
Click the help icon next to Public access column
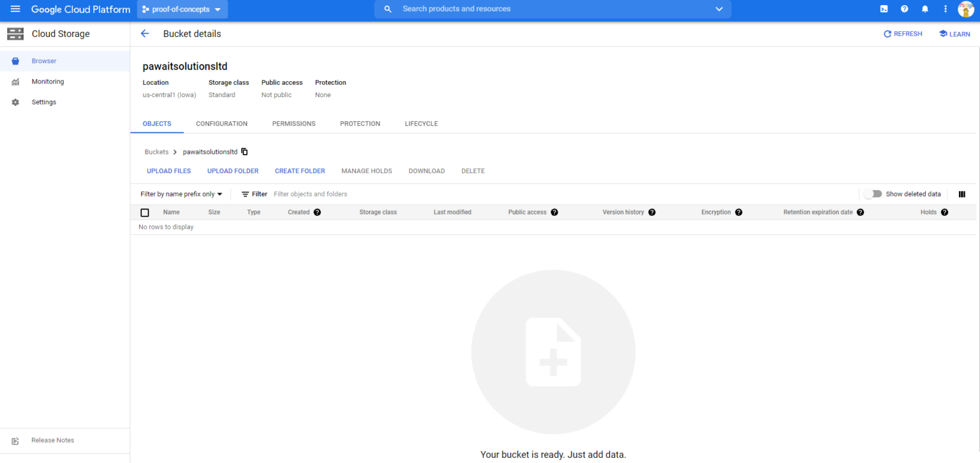(554, 212)
